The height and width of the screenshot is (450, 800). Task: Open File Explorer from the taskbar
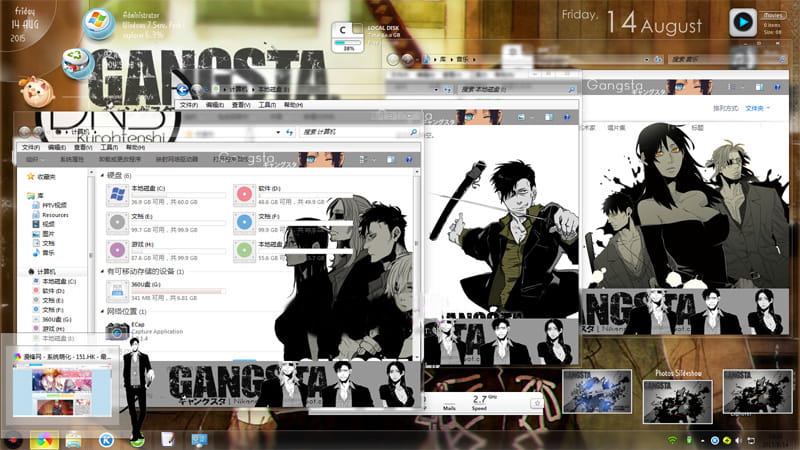[x=73, y=440]
